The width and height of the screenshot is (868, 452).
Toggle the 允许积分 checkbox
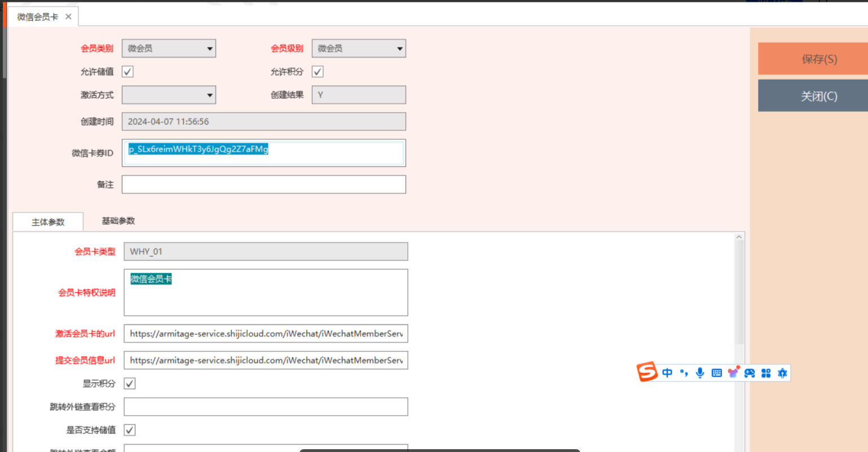tap(318, 72)
